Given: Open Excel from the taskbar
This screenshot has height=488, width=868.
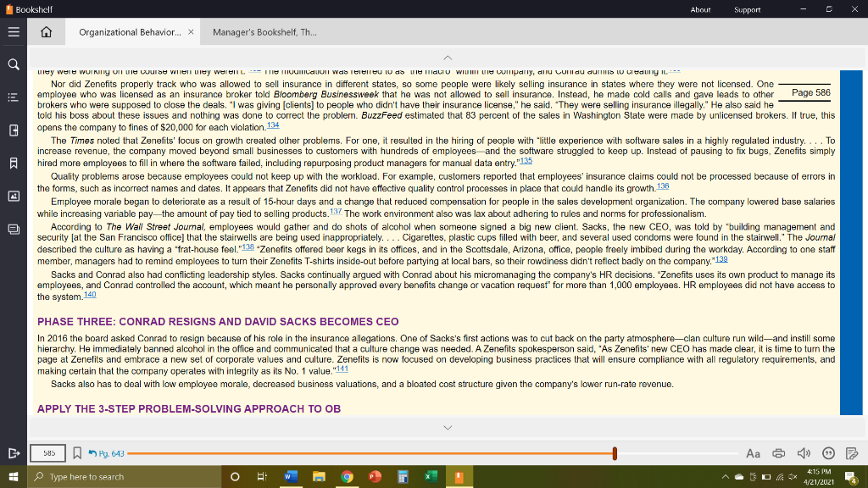Looking at the screenshot, I should tap(431, 476).
